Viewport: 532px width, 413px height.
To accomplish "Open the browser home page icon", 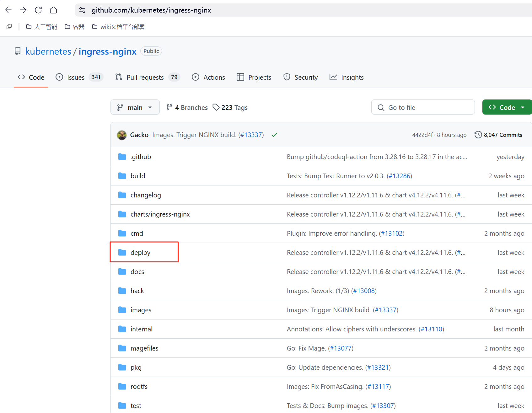I will tap(53, 10).
